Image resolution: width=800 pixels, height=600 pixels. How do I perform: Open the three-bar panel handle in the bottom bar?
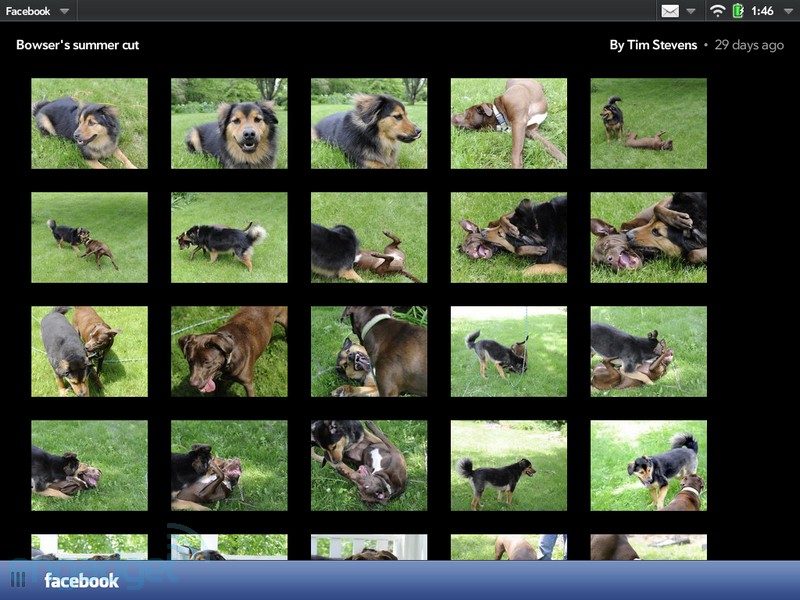pos(18,580)
